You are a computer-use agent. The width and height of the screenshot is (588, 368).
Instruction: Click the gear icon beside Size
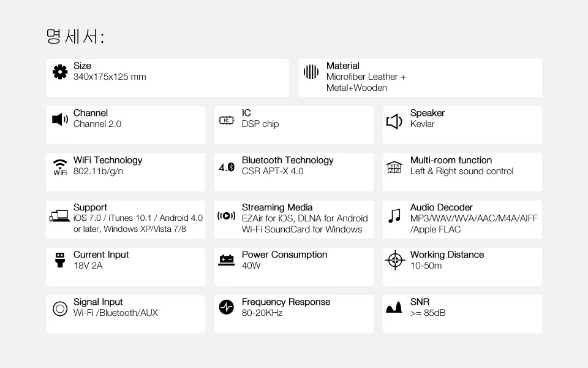60,72
